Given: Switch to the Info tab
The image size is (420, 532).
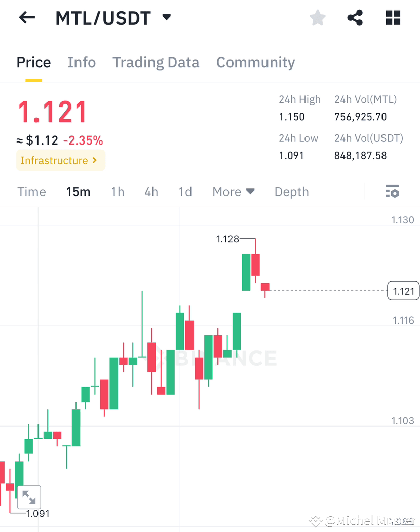Looking at the screenshot, I should 82,62.
